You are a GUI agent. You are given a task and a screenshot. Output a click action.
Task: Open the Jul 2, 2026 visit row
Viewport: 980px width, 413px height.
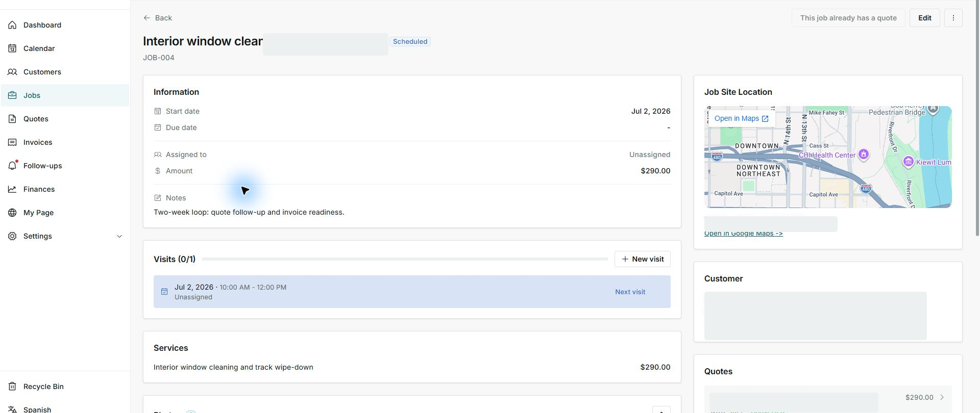point(412,292)
